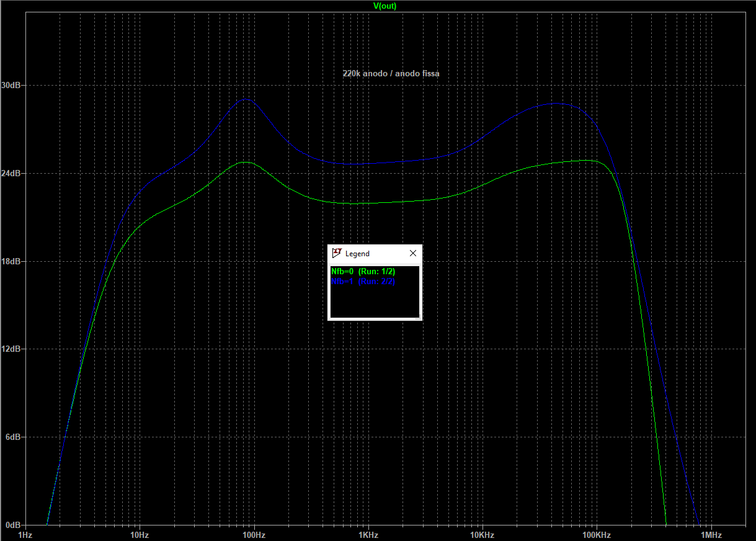Click the 1MHz frequency axis label
756x541 pixels.
click(711, 534)
